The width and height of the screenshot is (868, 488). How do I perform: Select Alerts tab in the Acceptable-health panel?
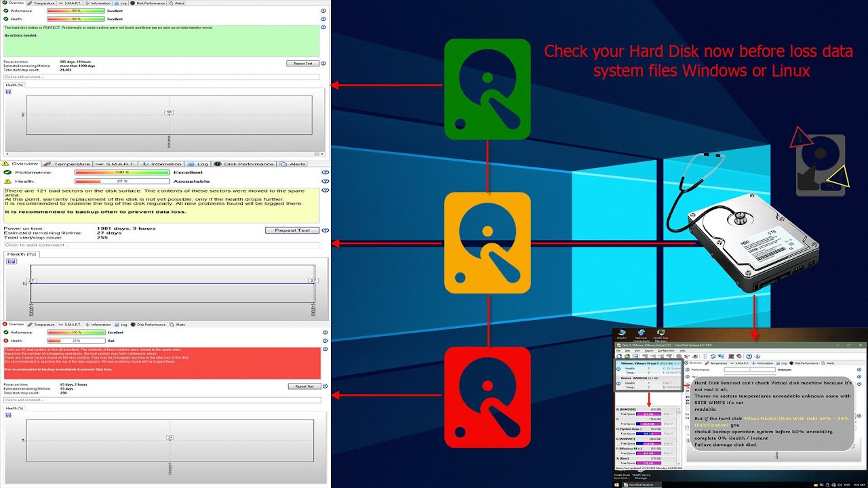pos(293,163)
